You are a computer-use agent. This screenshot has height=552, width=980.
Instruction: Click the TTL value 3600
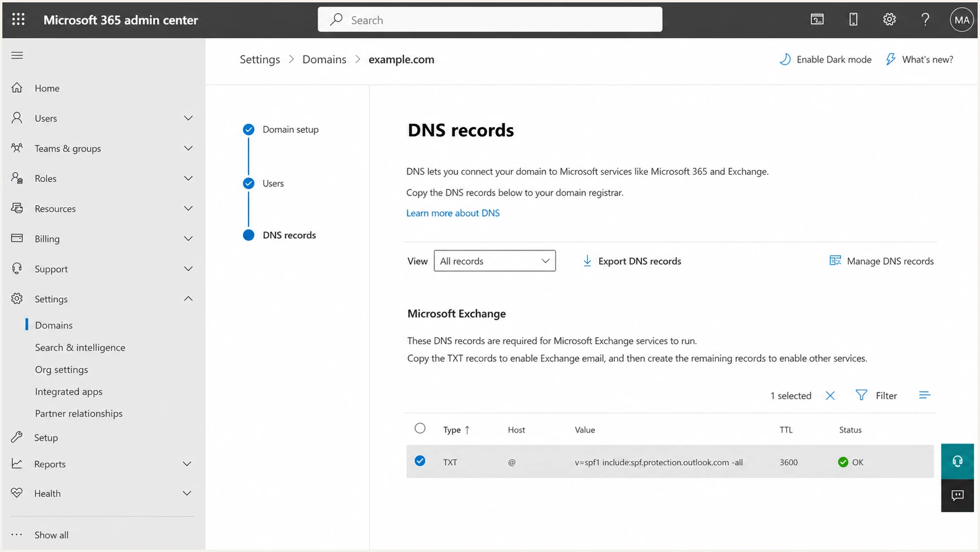click(788, 462)
